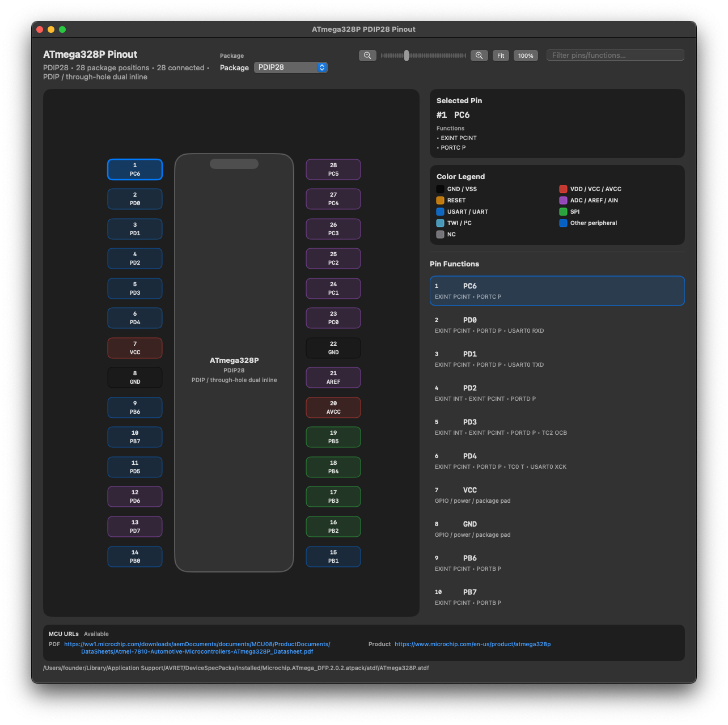Click the Fit button

click(501, 56)
